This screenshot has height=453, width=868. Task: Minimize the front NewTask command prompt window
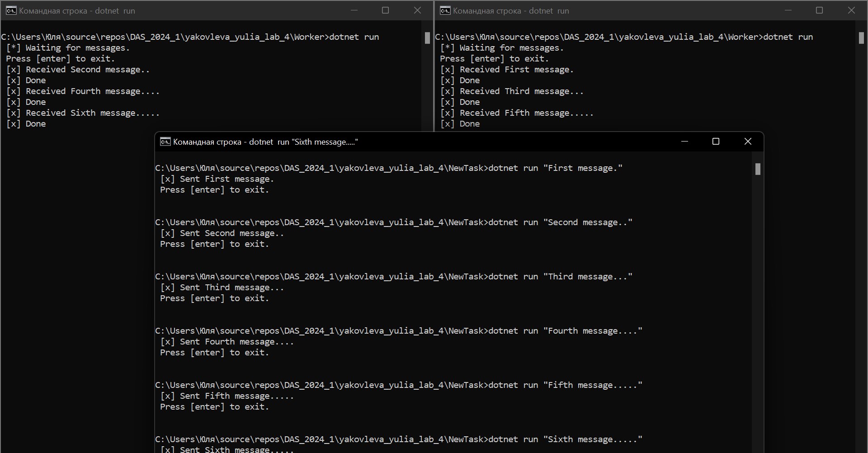click(x=684, y=142)
